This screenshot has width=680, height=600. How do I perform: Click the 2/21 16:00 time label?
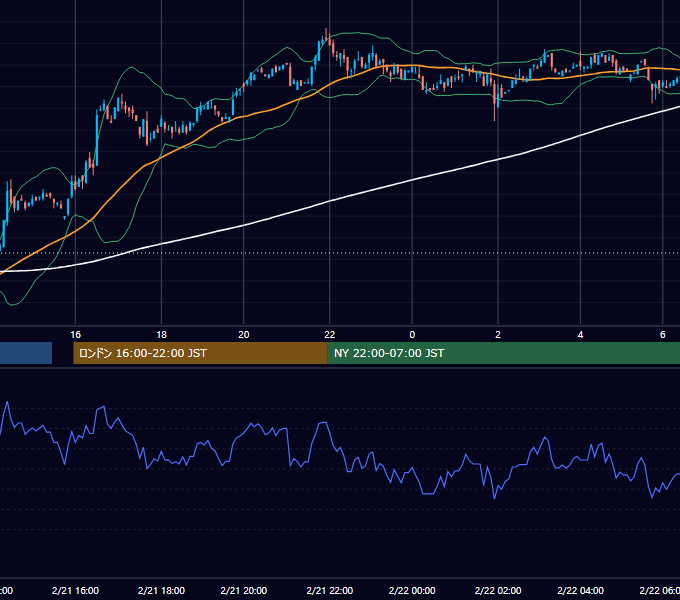click(75, 590)
